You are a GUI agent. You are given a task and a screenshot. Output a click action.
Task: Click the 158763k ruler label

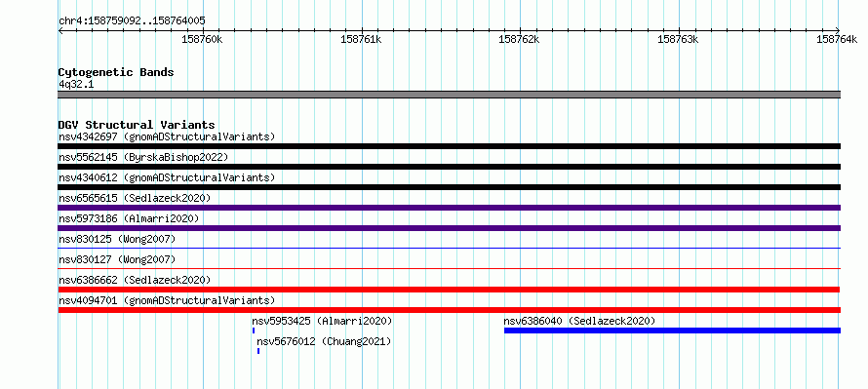[678, 39]
